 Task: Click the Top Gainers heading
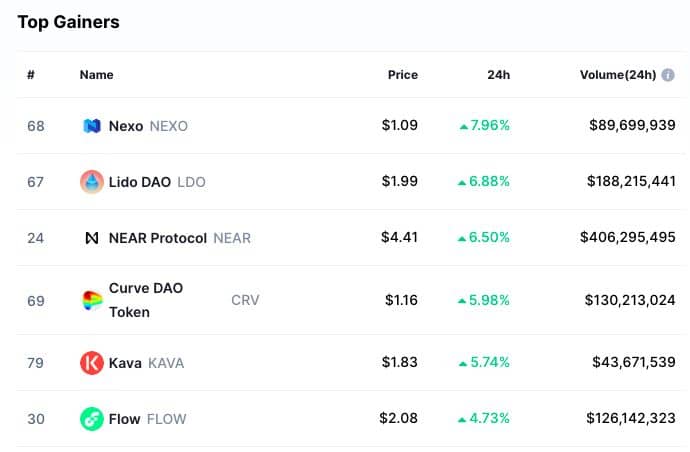pyautogui.click(x=68, y=22)
